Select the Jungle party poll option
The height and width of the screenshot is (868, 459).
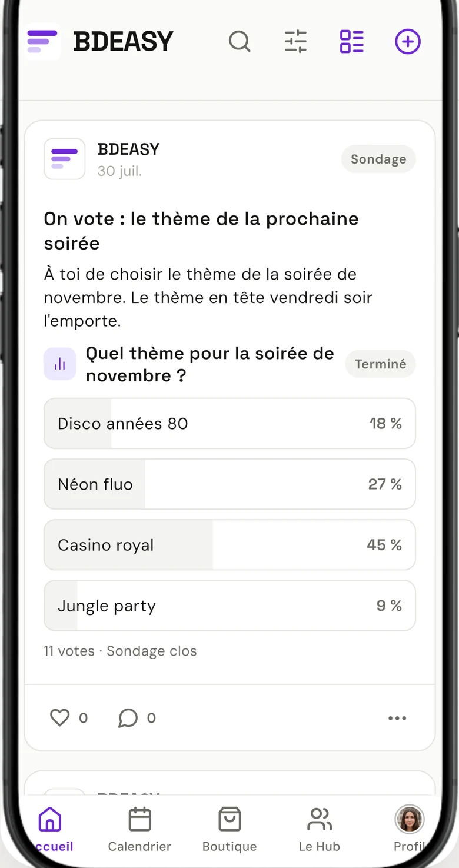tap(229, 606)
